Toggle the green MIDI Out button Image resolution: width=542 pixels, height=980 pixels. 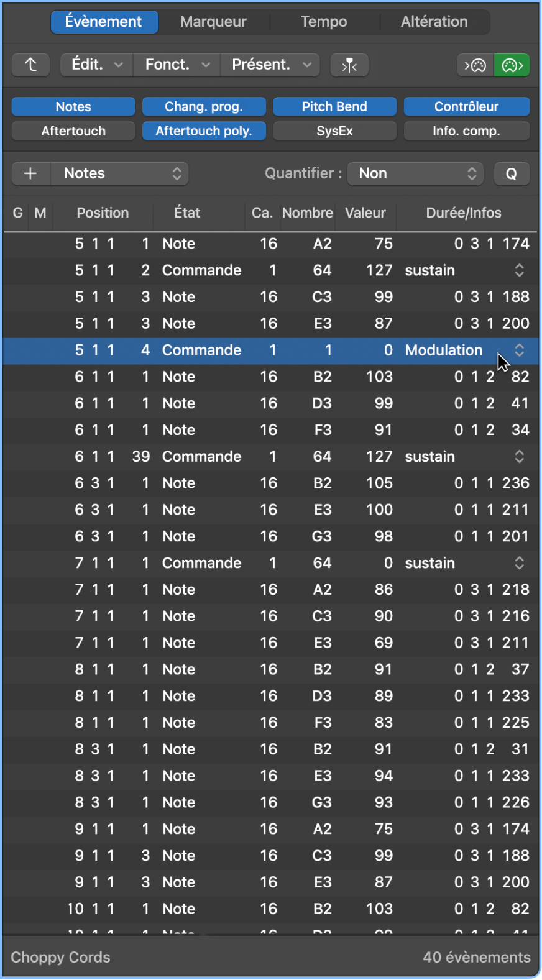(x=512, y=65)
